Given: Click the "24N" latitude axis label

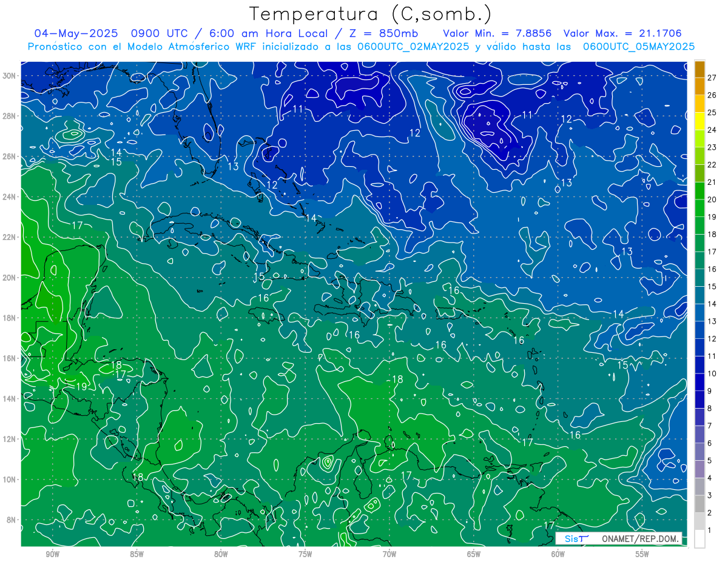Looking at the screenshot, I should pyautogui.click(x=9, y=197).
